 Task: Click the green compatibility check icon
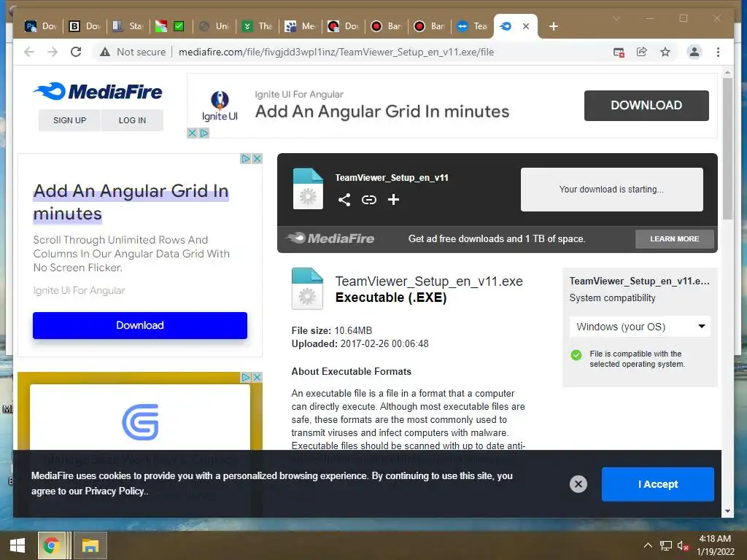pos(576,355)
